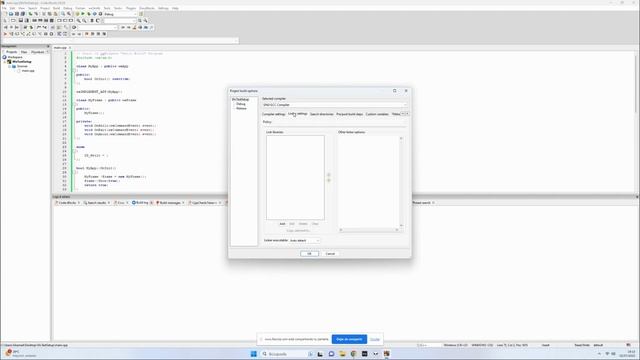Collapse the project node in Management tree

(5, 62)
